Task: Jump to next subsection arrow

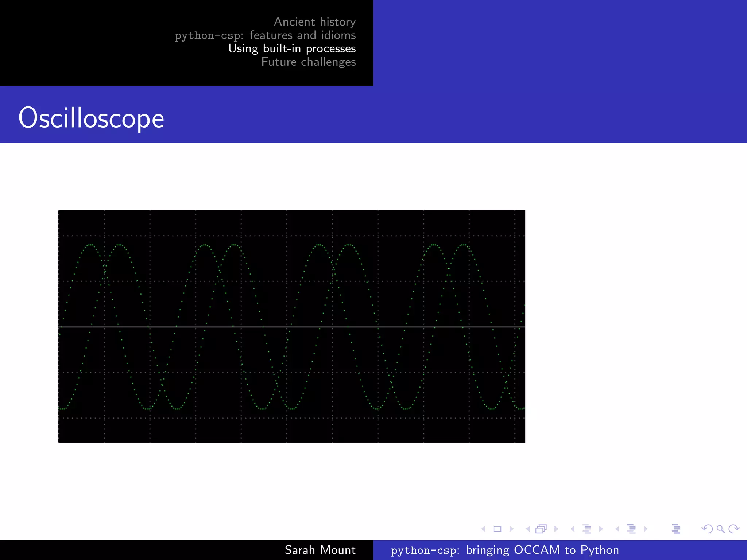Action: click(601, 529)
